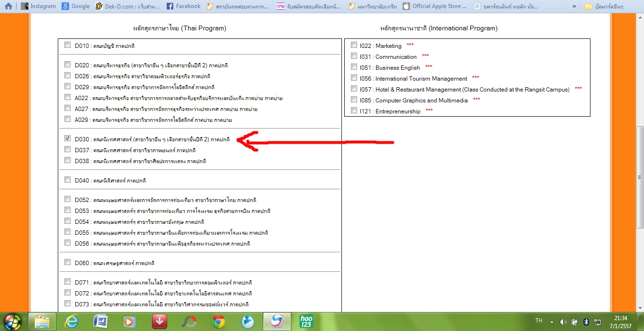This screenshot has width=644, height=331.
Task: Check the D020 program checkbox
Action: [67, 64]
